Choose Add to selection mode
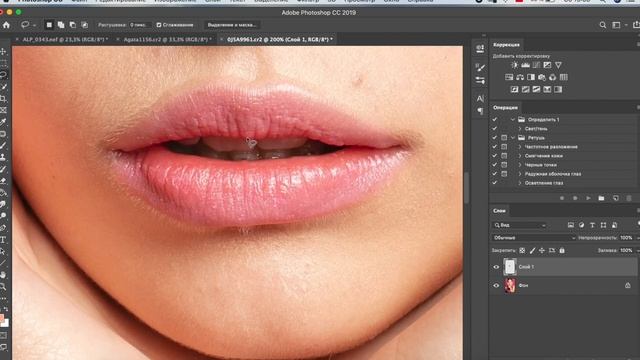The image size is (640, 360). [x=61, y=25]
